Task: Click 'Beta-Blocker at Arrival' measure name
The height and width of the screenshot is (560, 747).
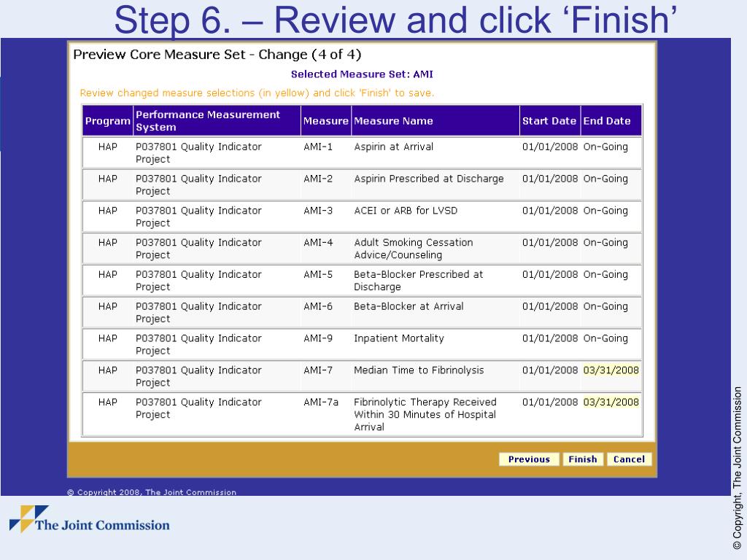Action: pos(409,306)
